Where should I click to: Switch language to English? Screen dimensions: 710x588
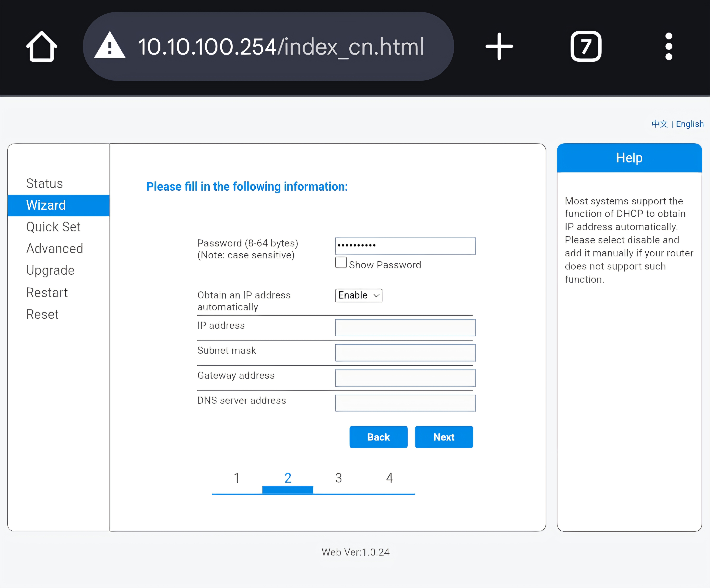click(x=690, y=124)
